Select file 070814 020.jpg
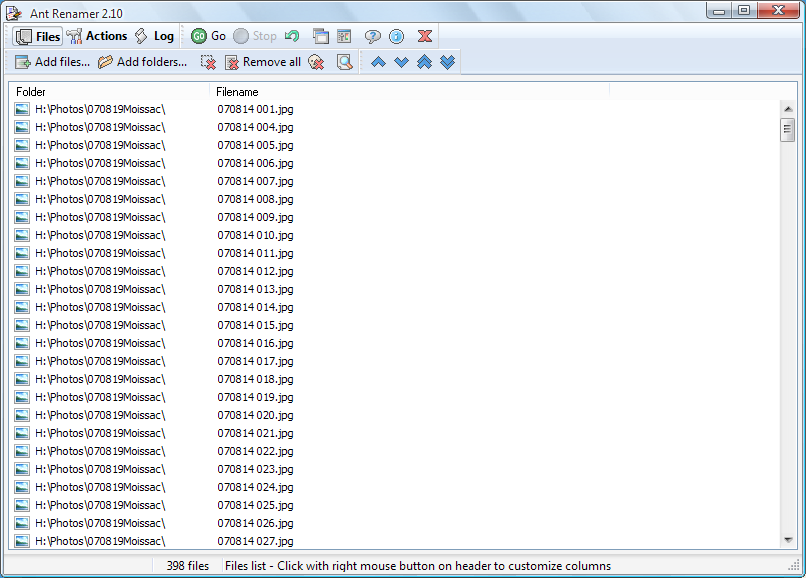Image resolution: width=806 pixels, height=578 pixels. pyautogui.click(x=255, y=415)
